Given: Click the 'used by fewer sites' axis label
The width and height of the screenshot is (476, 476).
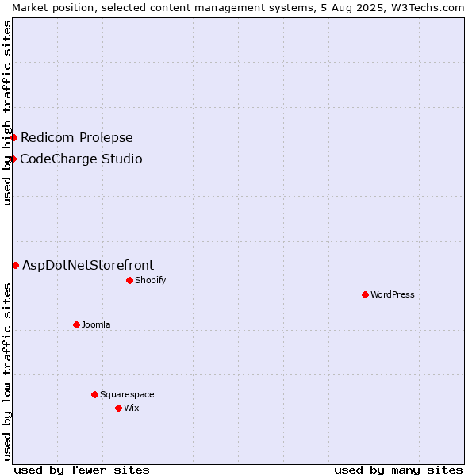Looking at the screenshot, I should click(82, 470).
